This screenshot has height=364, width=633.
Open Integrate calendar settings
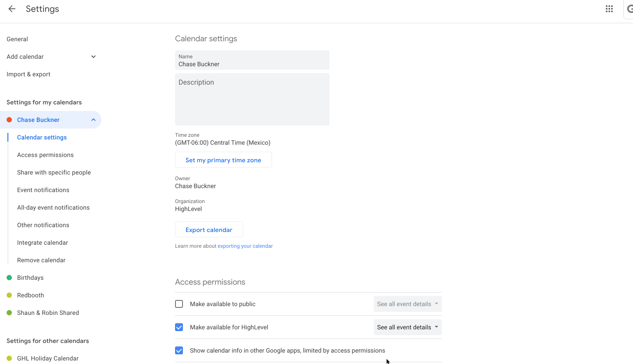coord(42,242)
